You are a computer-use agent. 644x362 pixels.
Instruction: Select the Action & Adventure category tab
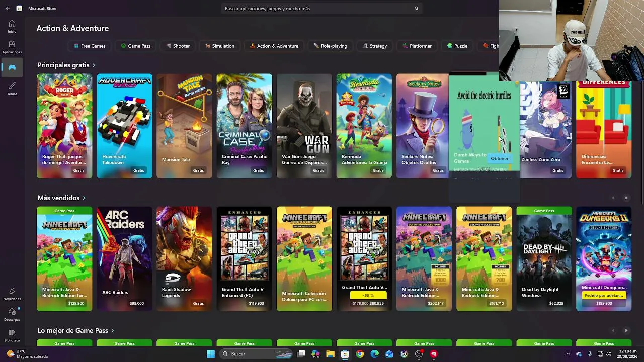point(274,46)
